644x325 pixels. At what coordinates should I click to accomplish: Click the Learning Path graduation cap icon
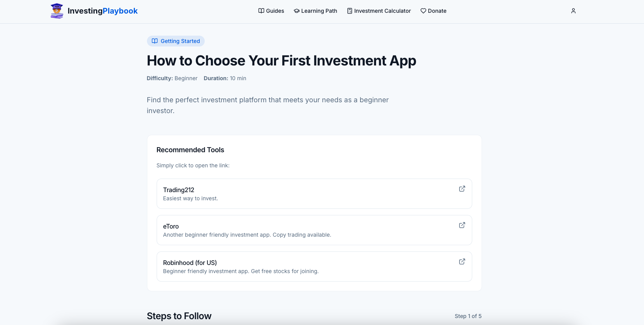pyautogui.click(x=296, y=11)
